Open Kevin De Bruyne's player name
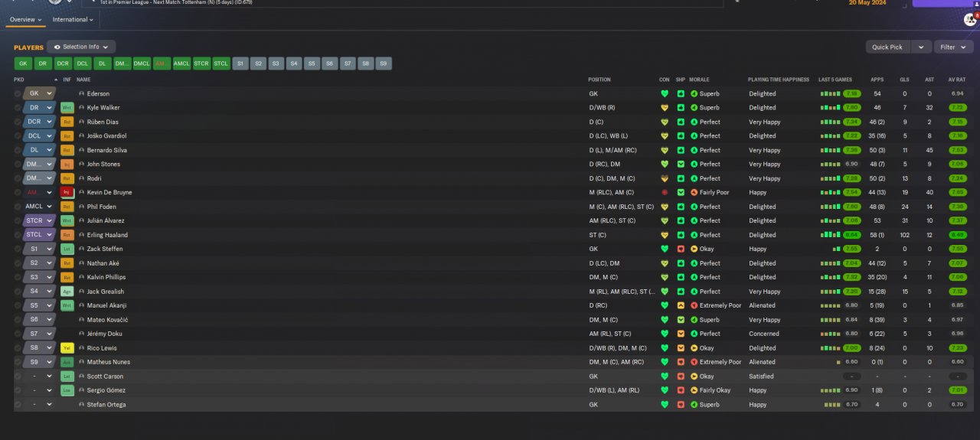Screen dimensions: 980x440 (109, 192)
